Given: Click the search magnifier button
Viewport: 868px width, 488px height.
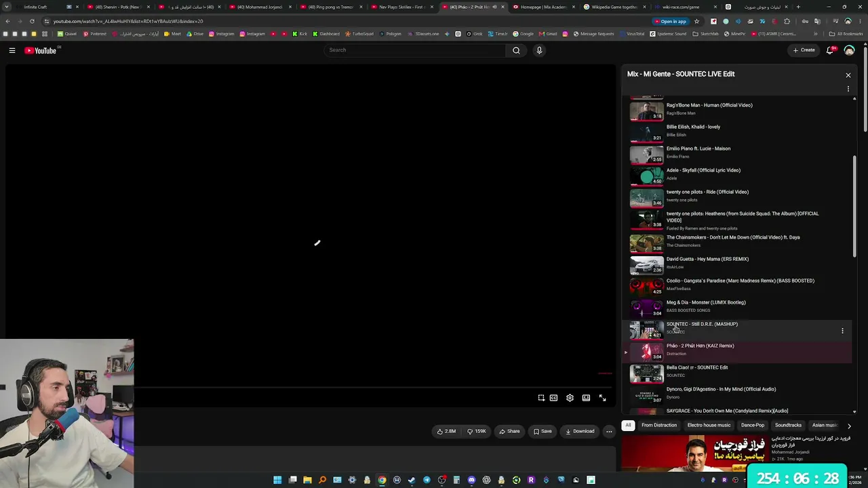Looking at the screenshot, I should (516, 50).
